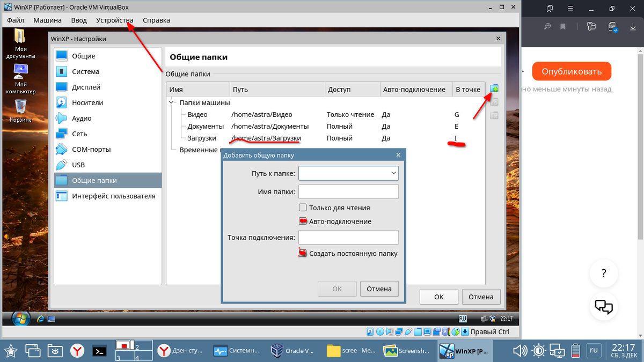Image resolution: width=644 pixels, height=362 pixels.
Task: Click the show desktop icon in XP quick launch
Action: point(52,319)
